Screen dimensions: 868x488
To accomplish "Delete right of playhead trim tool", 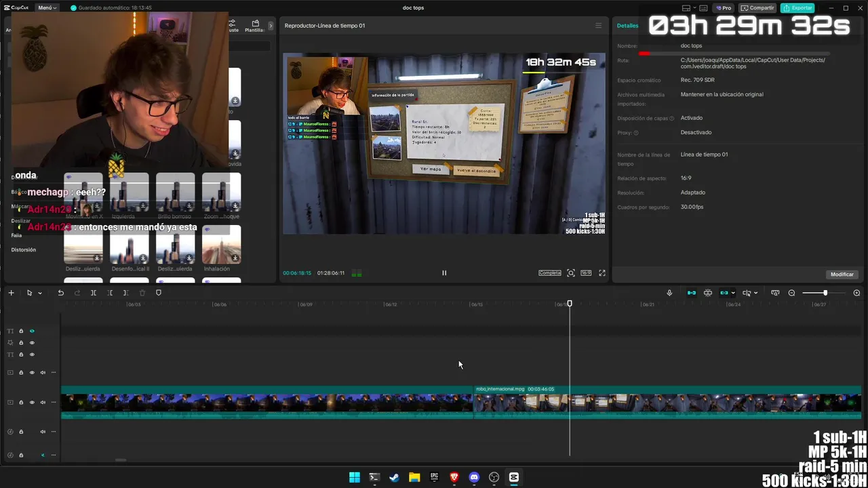I will [x=125, y=293].
